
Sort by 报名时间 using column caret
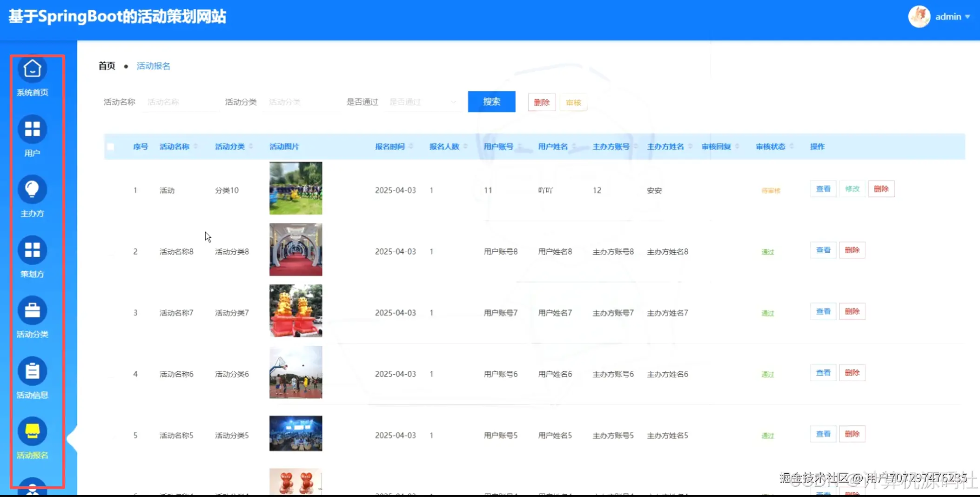pyautogui.click(x=411, y=146)
